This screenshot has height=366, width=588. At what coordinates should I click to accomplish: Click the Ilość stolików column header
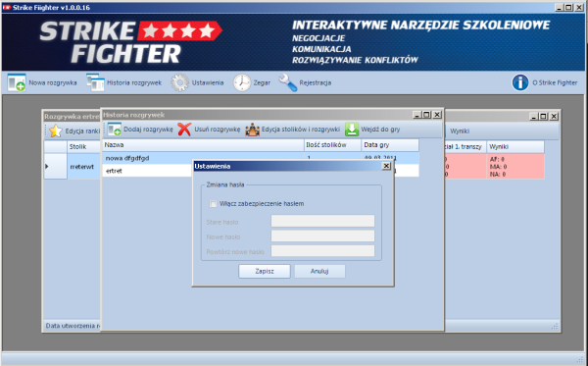coord(332,145)
